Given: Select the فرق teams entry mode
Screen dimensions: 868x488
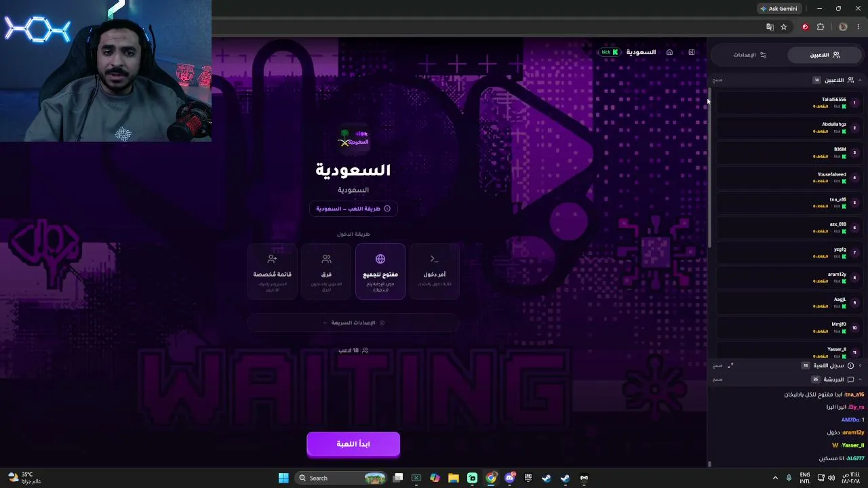Looking at the screenshot, I should coord(326,271).
